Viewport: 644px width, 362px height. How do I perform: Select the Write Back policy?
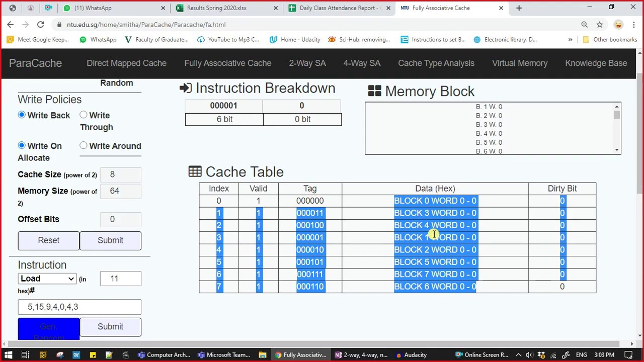pyautogui.click(x=22, y=115)
